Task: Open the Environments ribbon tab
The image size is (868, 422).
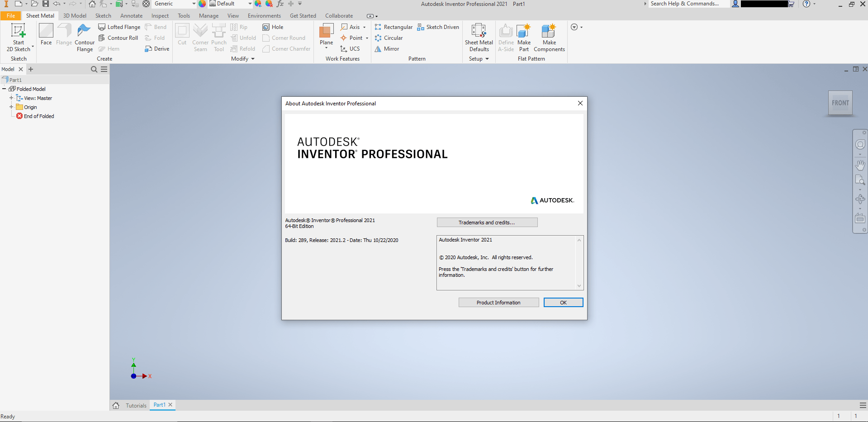Action: 264,16
